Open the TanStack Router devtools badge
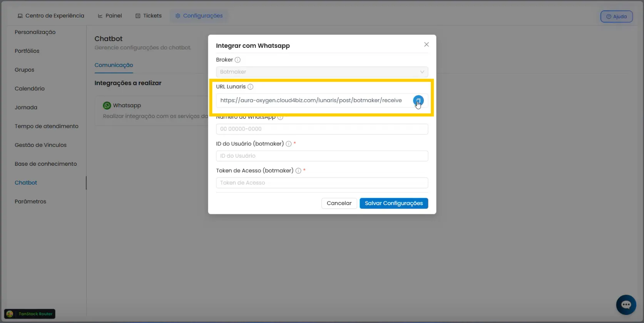The width and height of the screenshot is (644, 323). click(x=30, y=314)
